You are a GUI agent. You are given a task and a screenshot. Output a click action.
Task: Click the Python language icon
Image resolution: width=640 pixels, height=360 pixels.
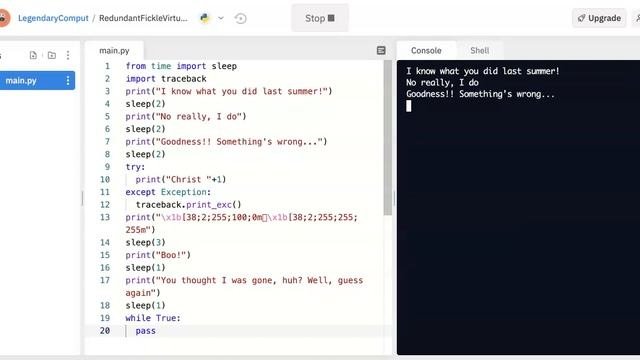(x=205, y=18)
